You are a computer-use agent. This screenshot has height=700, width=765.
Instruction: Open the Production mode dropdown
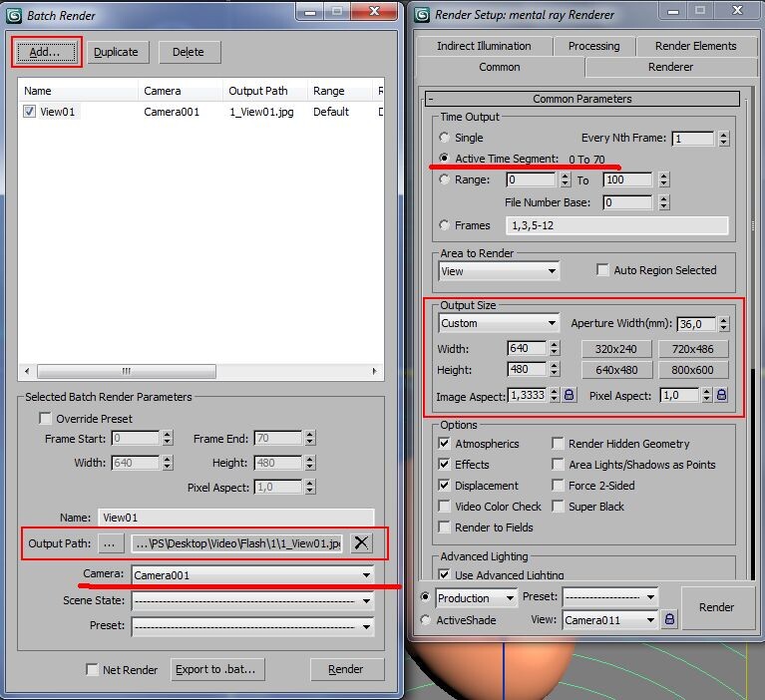[x=476, y=597]
